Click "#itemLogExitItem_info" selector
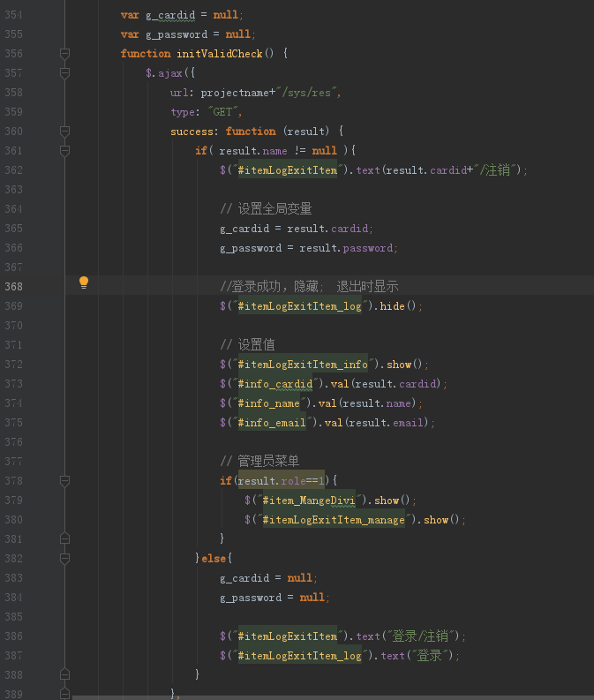594x700 pixels. point(303,365)
